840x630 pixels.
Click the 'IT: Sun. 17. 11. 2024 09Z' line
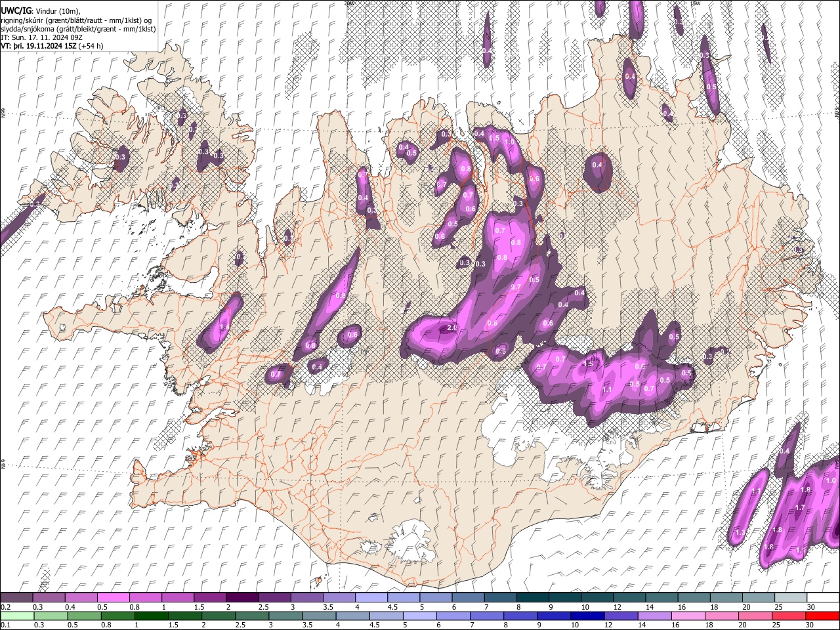pos(41,38)
